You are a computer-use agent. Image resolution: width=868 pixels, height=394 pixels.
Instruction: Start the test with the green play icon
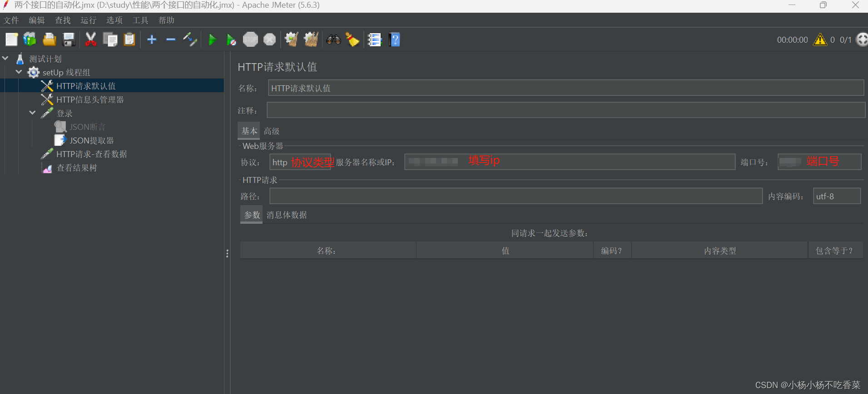click(212, 39)
